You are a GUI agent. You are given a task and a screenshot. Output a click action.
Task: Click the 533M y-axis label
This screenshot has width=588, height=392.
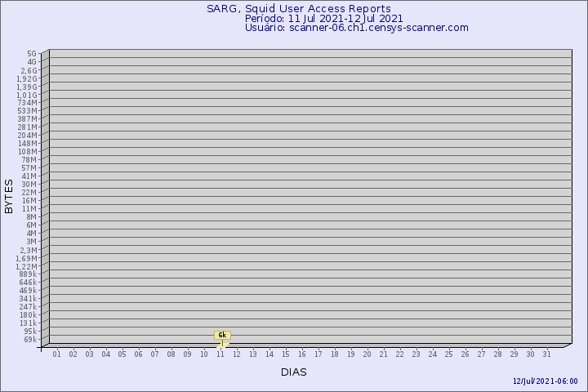coord(28,111)
